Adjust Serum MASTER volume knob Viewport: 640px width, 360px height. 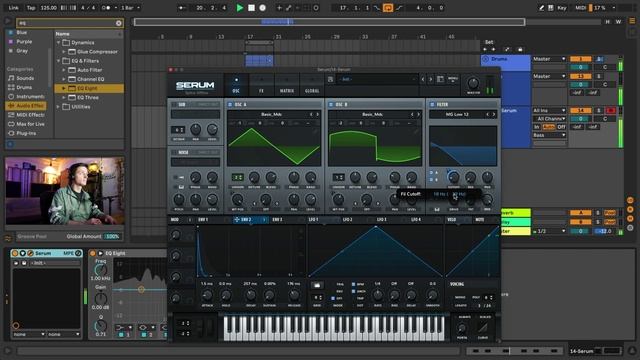point(473,83)
